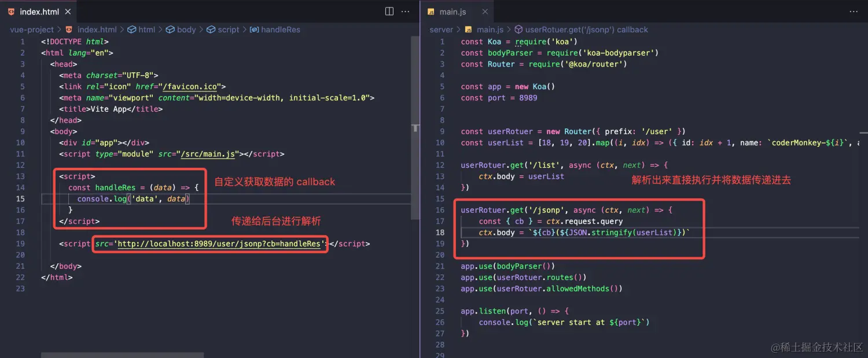Click line number 18 in main.js
This screenshot has height=358, width=868.
[x=440, y=232]
